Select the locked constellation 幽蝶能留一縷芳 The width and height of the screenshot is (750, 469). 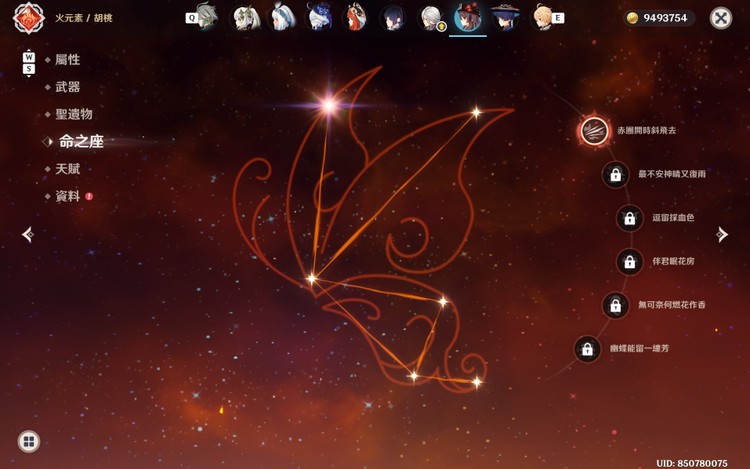pyautogui.click(x=587, y=349)
